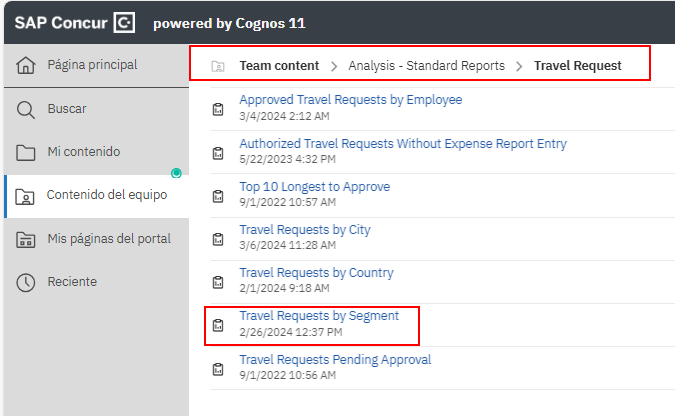Open Travel Requests by City report
The width and height of the screenshot is (675, 416).
304,230
